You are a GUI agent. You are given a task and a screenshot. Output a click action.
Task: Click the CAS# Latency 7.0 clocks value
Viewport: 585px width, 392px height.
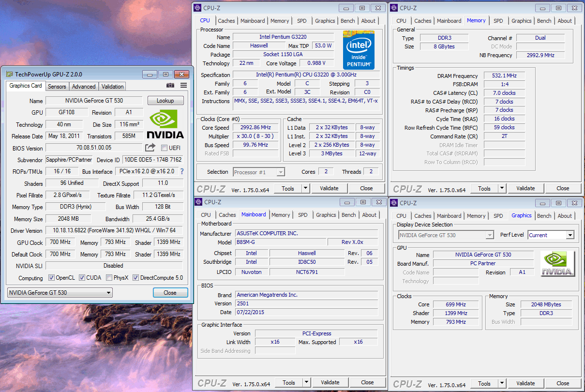pos(504,93)
